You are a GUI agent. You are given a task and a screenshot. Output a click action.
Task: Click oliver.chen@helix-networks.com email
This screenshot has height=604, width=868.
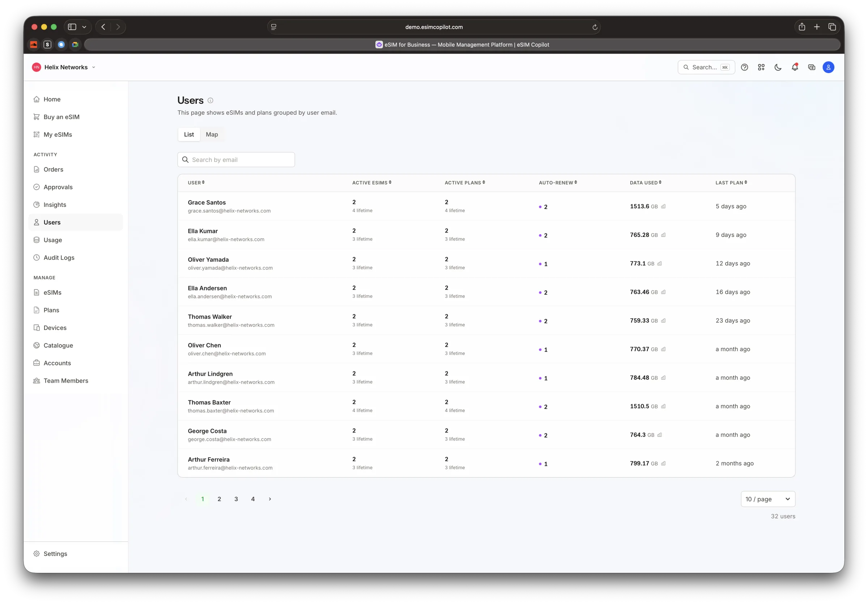point(227,354)
